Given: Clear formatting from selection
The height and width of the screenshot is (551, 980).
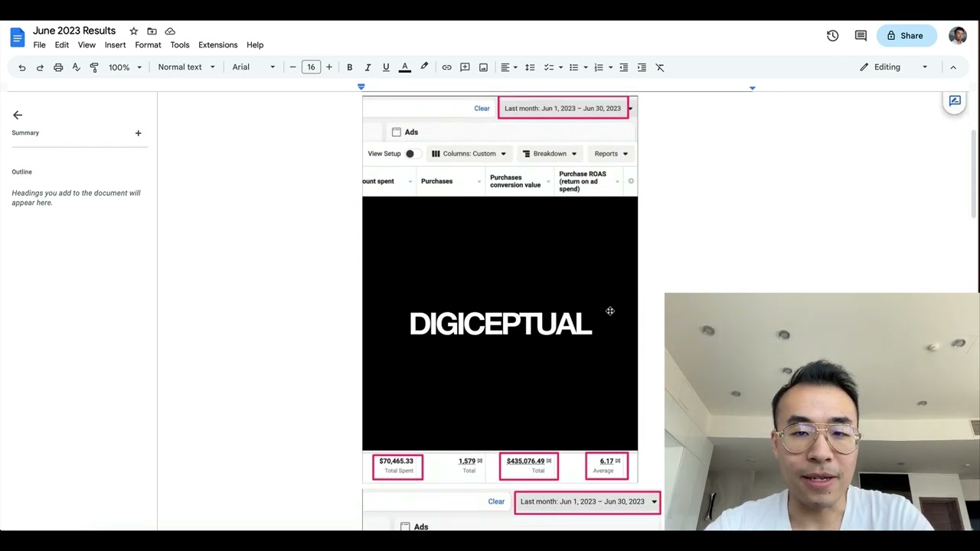Looking at the screenshot, I should point(660,67).
